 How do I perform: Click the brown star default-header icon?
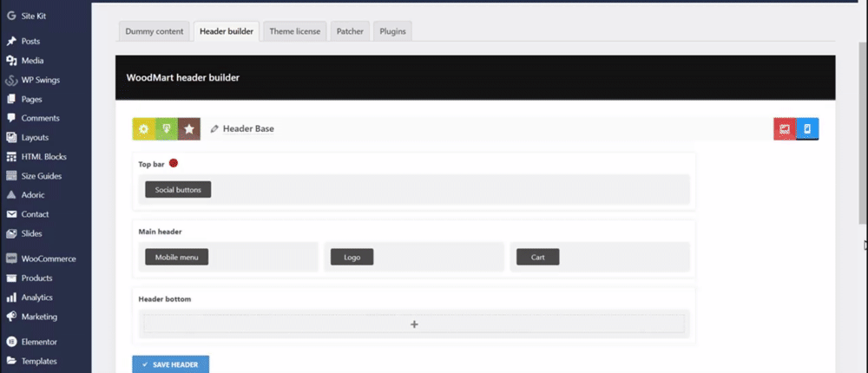(x=188, y=129)
